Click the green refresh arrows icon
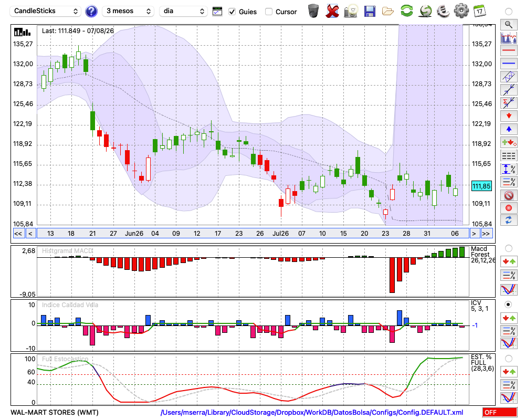This screenshot has width=525, height=420. (407, 11)
